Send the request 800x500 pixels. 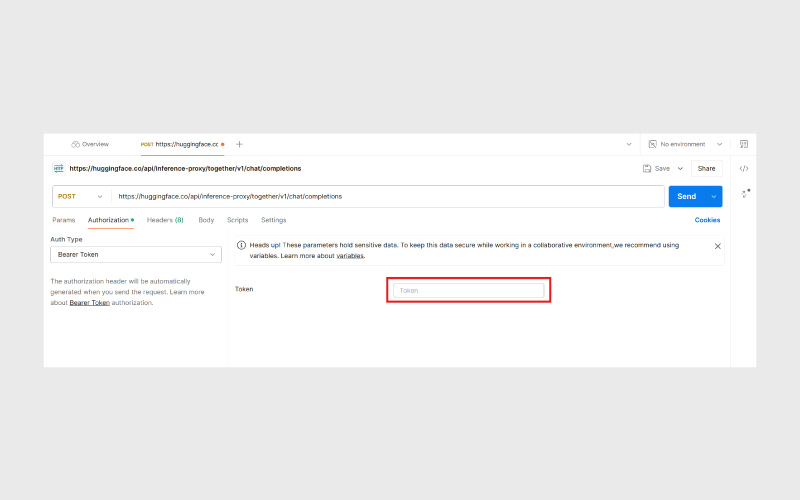pos(686,196)
